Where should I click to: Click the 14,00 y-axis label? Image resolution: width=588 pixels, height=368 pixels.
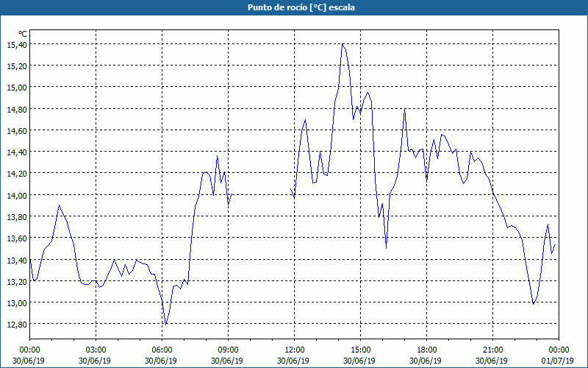click(16, 195)
